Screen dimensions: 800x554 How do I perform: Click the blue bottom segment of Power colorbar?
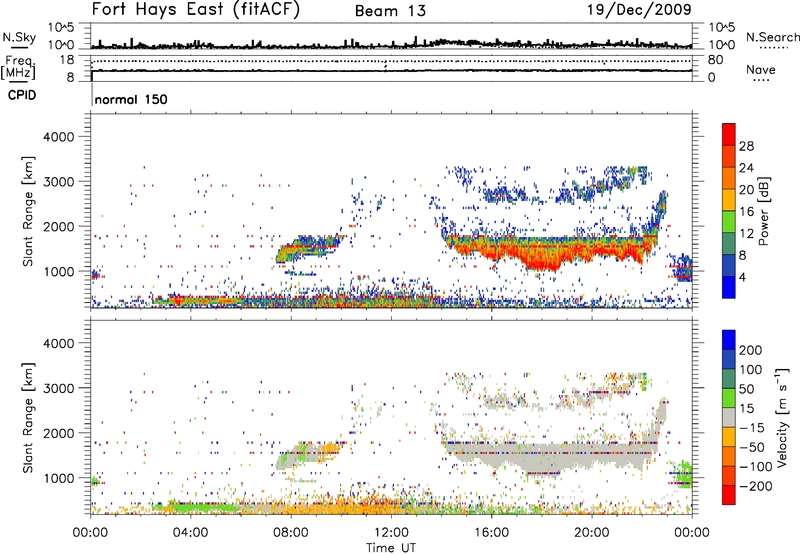point(729,287)
